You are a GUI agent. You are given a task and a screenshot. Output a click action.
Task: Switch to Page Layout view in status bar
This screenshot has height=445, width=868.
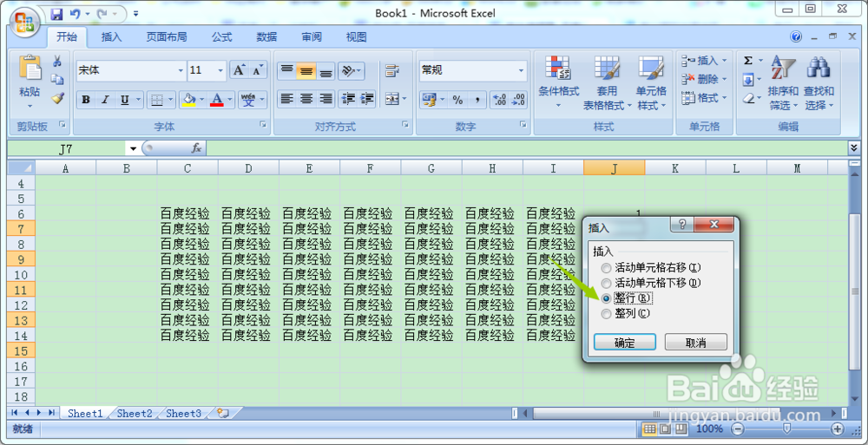click(x=666, y=429)
